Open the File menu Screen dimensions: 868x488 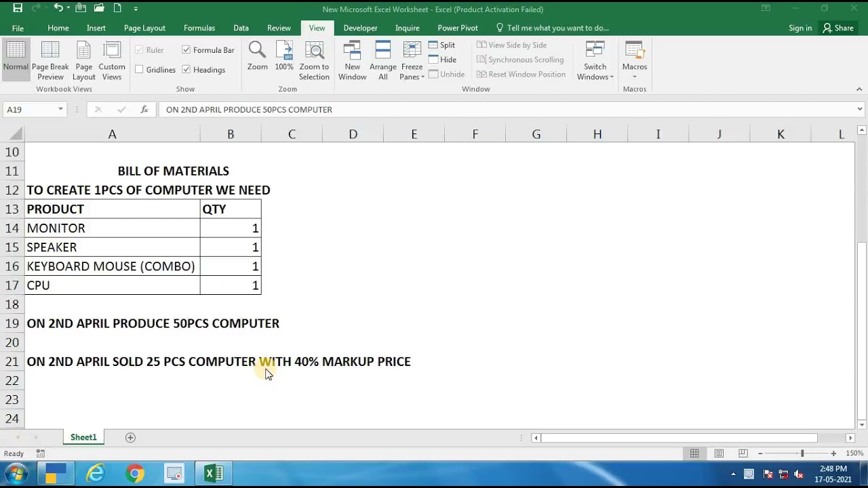coord(18,28)
